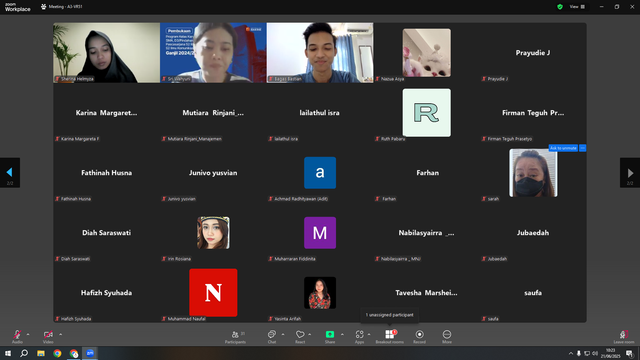Select Sri Wahyuni video tile
Viewport: 640px width, 360px height.
point(213,53)
